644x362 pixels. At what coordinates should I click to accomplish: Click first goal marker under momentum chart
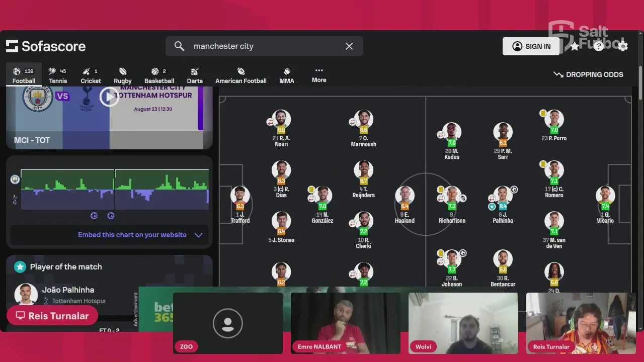coord(94,216)
